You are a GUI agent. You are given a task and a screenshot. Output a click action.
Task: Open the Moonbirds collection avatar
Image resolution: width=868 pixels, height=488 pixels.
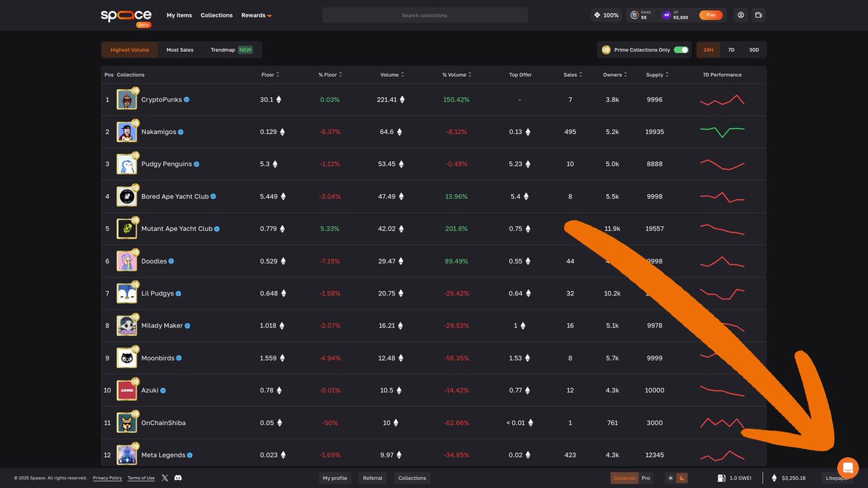tap(127, 358)
